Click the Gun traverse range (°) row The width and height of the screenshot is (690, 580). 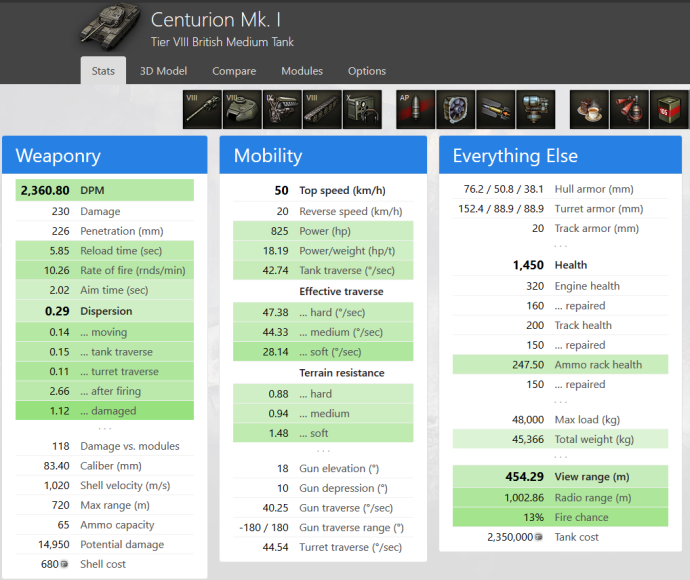(x=323, y=528)
